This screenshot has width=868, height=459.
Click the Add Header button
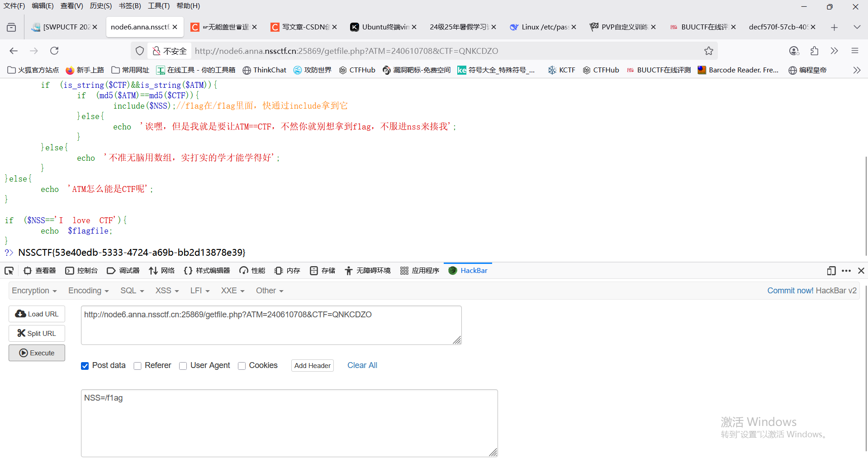click(313, 366)
